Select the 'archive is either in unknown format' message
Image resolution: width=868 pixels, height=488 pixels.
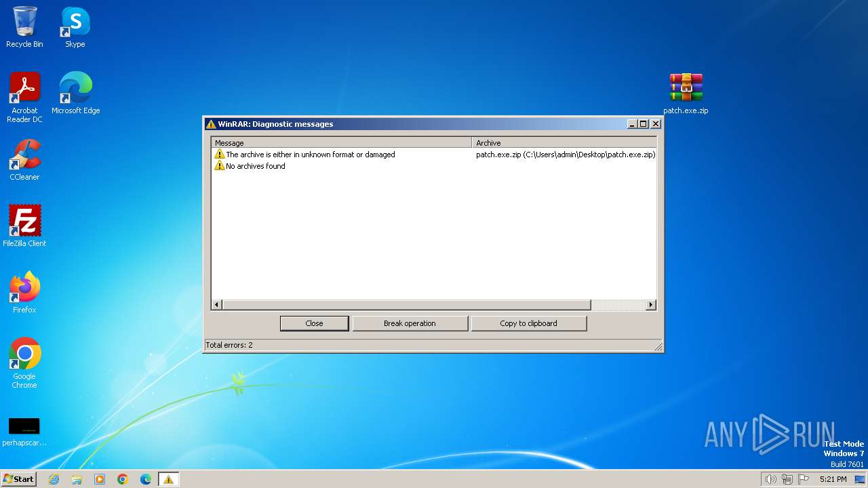tap(311, 155)
